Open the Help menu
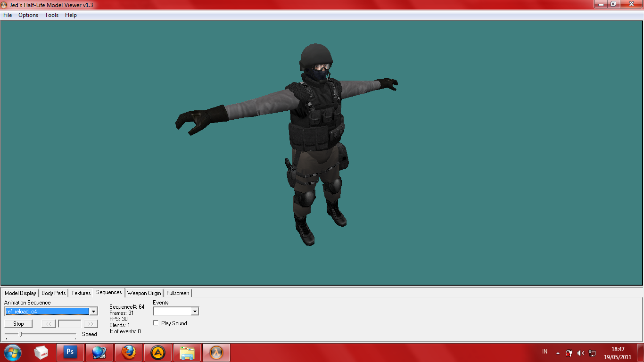This screenshot has width=644, height=362. [x=71, y=15]
